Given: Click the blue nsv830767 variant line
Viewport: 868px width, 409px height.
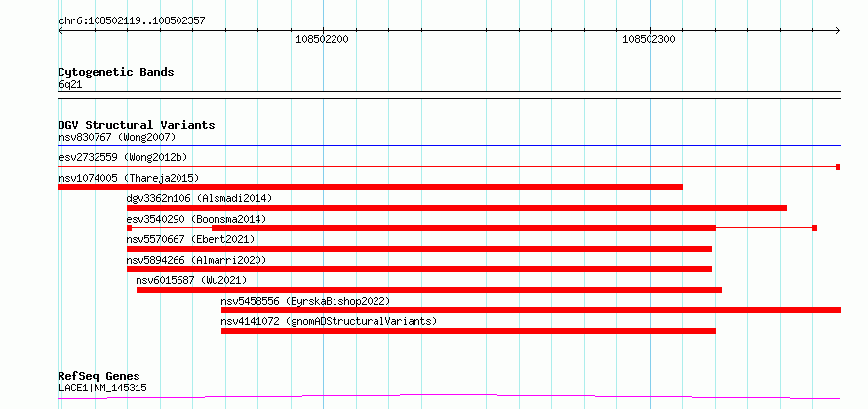Looking at the screenshot, I should click(449, 146).
